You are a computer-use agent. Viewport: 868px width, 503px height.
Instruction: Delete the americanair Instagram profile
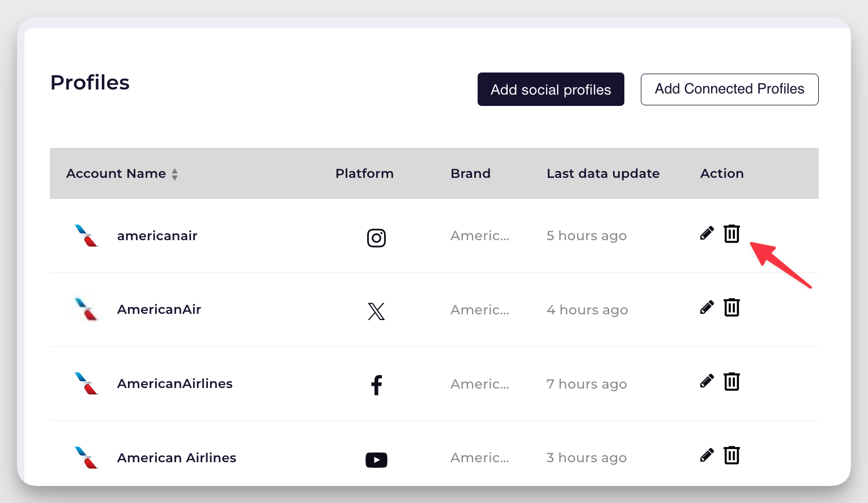point(731,233)
